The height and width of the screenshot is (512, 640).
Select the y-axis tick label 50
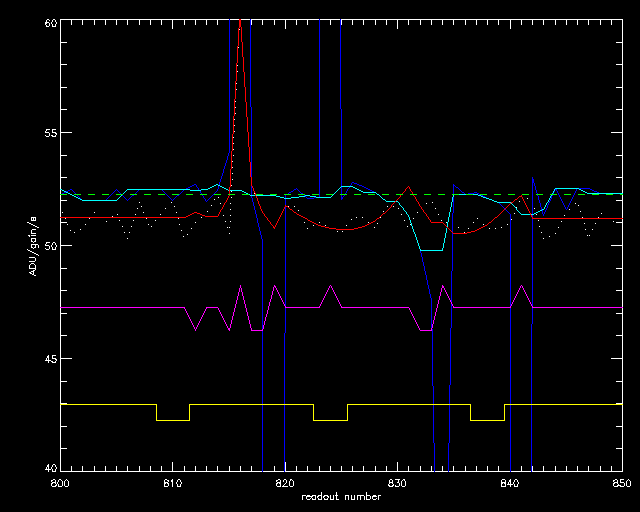pyautogui.click(x=50, y=246)
